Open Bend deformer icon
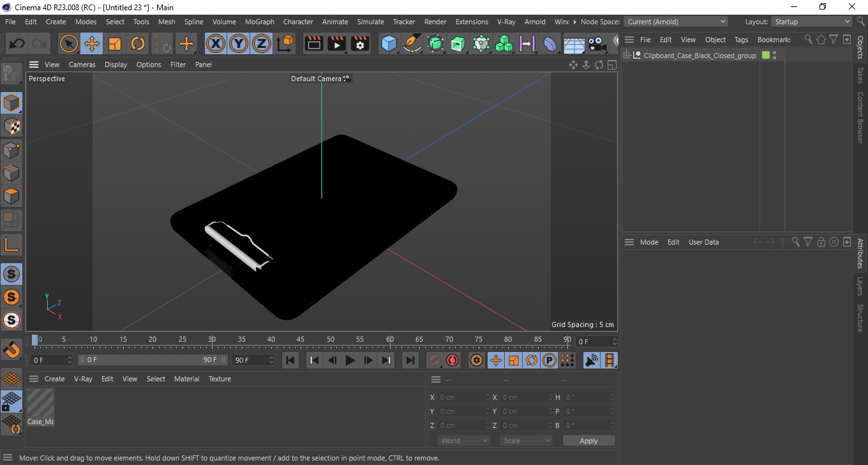This screenshot has width=868, height=465. pos(550,43)
